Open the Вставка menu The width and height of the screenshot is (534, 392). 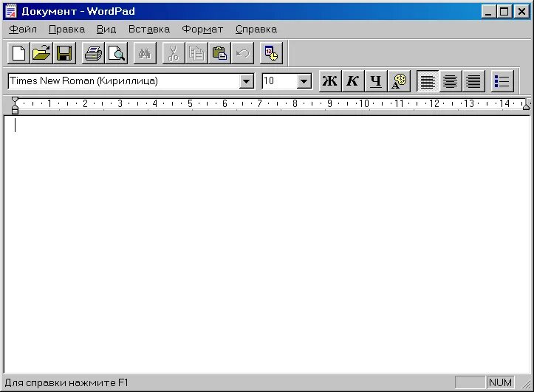[148, 30]
